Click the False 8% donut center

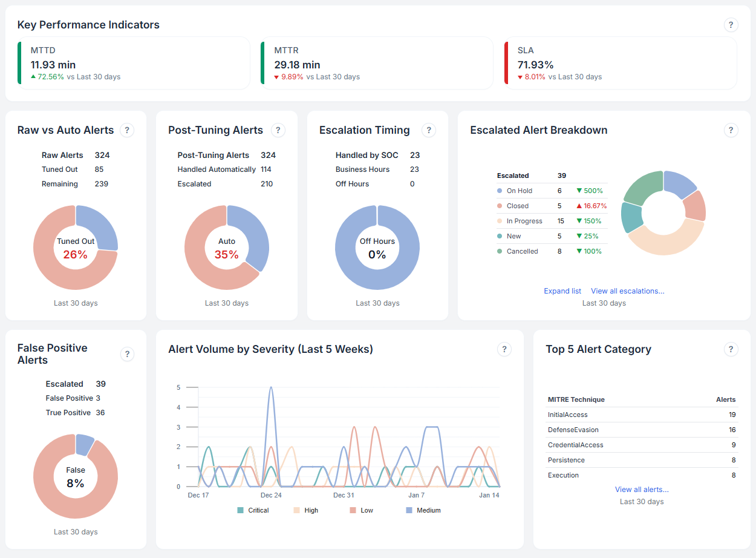(x=76, y=477)
